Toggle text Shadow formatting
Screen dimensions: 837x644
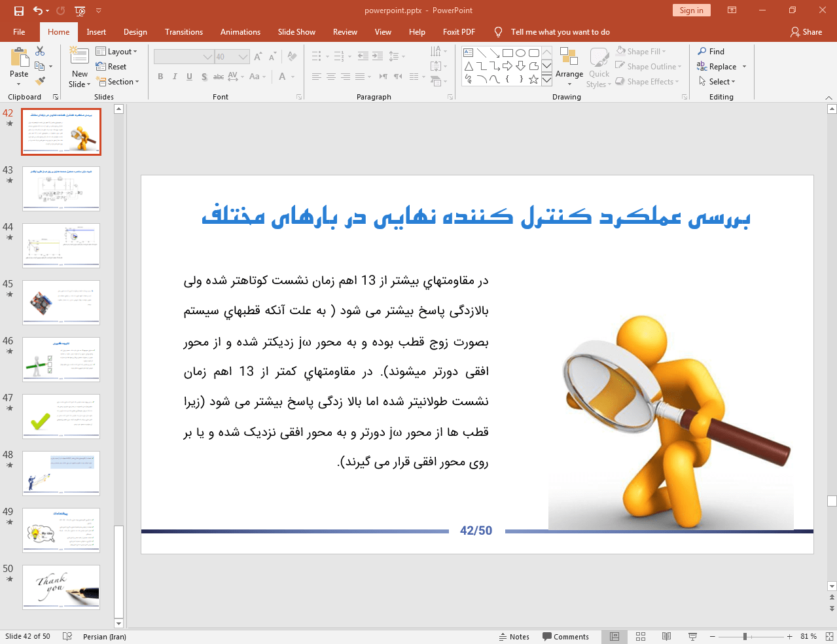click(x=204, y=77)
